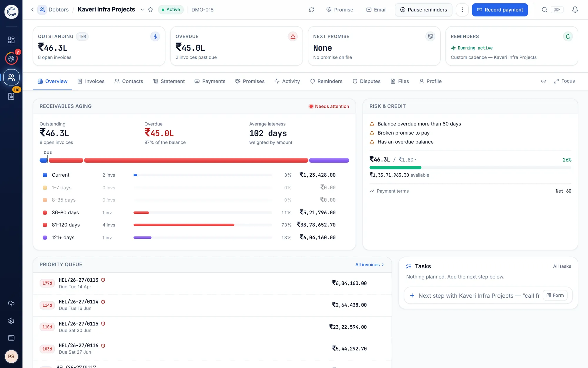
Task: Open the notifications bell
Action: [575, 10]
